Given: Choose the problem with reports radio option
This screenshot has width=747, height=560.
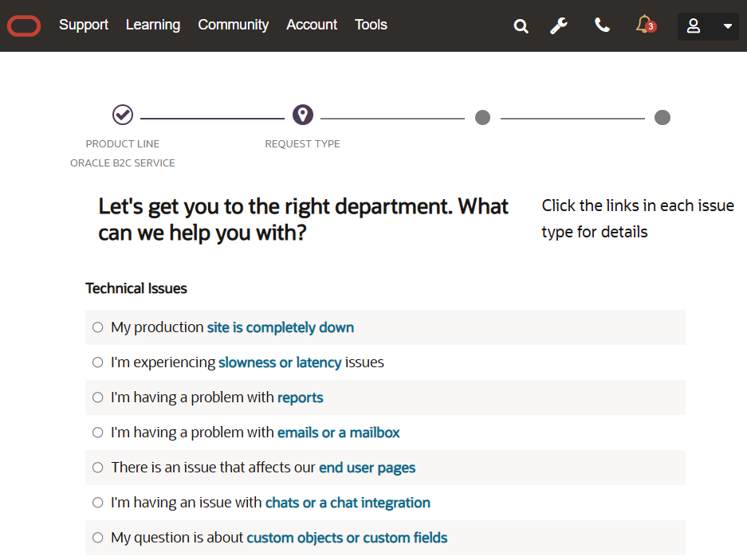Looking at the screenshot, I should [x=98, y=397].
